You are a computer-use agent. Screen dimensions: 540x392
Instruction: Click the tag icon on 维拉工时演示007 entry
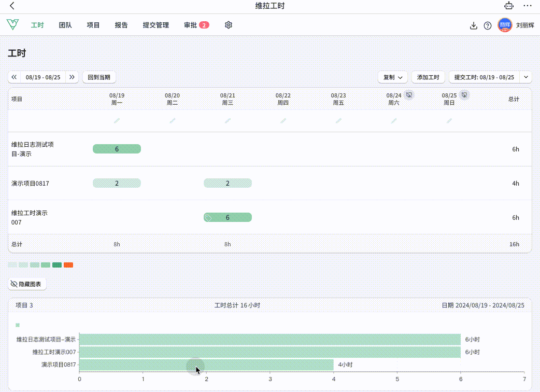tap(208, 218)
